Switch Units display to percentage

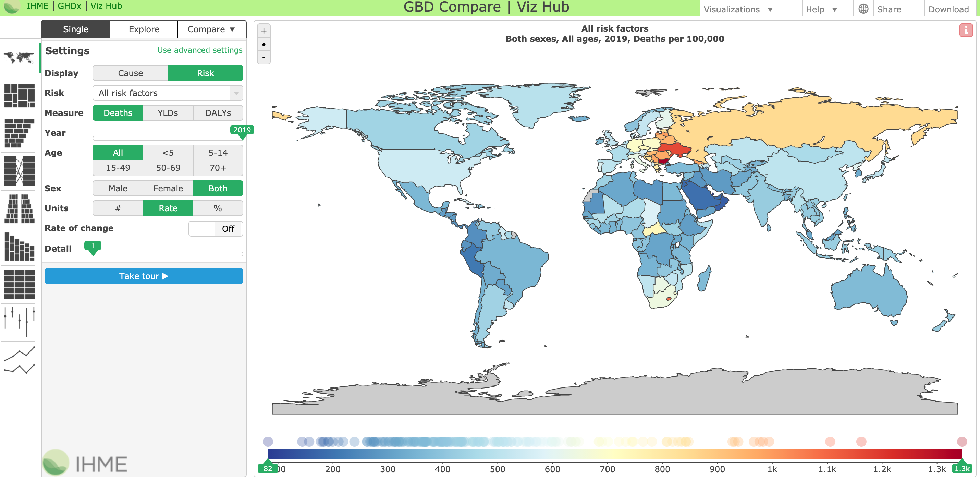coord(218,208)
